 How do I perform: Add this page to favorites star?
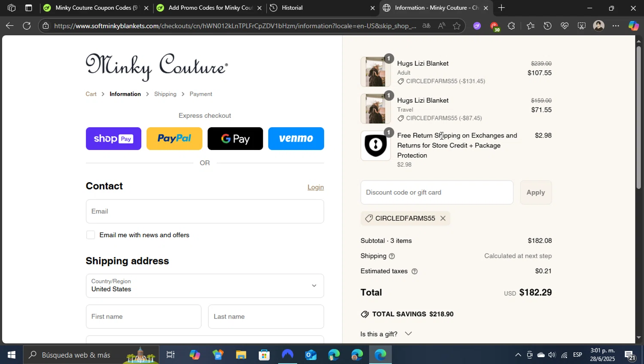click(457, 26)
